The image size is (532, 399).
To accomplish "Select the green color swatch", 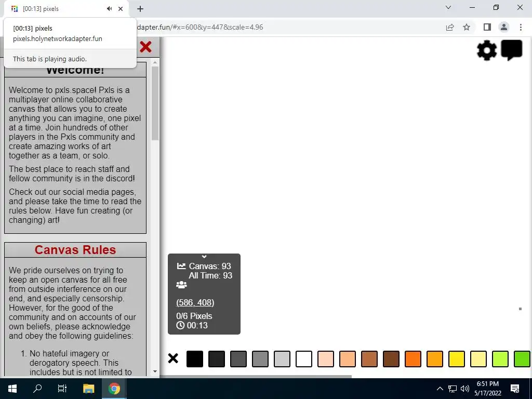I will (x=522, y=359).
